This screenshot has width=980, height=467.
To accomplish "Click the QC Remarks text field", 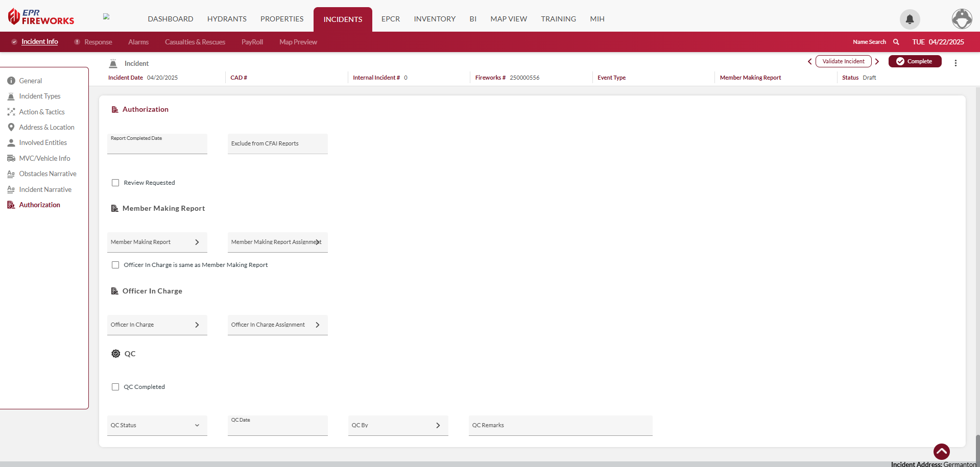I will tap(560, 425).
